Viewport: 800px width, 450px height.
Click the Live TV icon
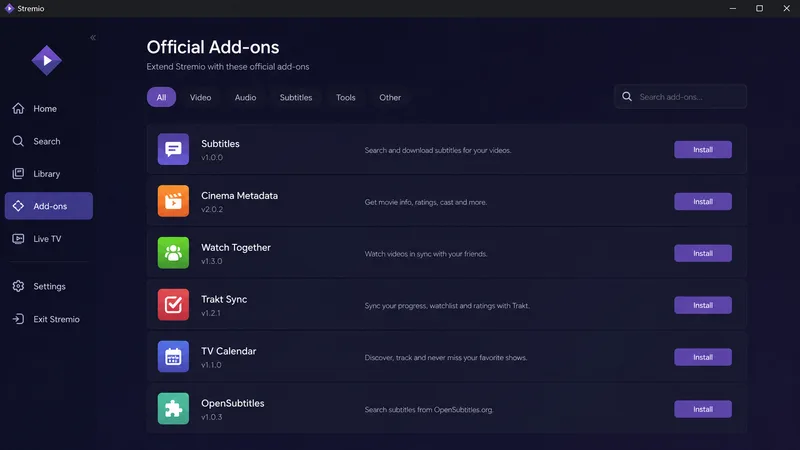tap(18, 238)
